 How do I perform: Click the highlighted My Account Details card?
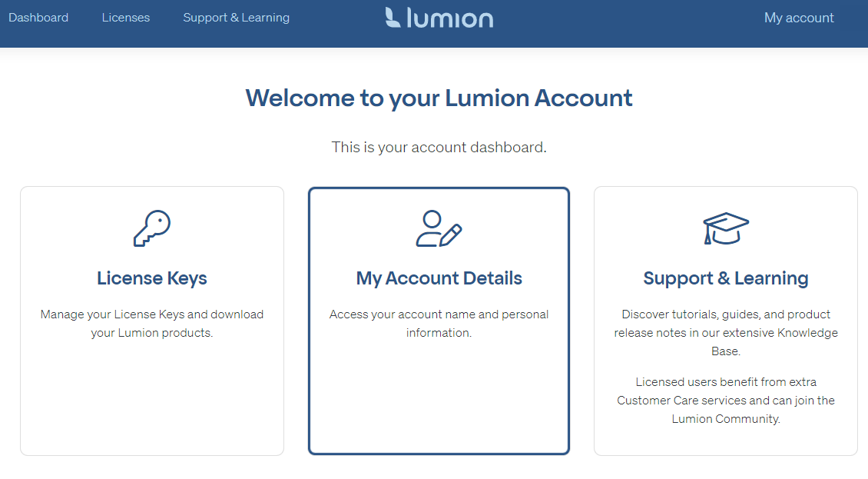pos(439,321)
